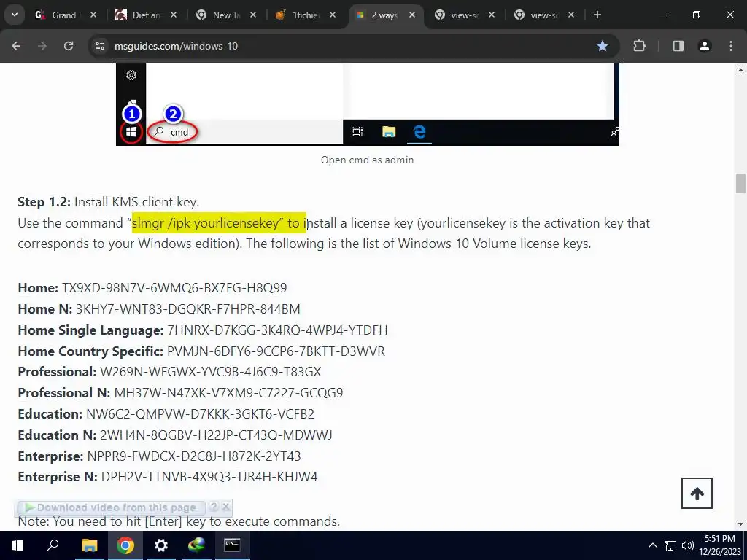Open the help icon on download video bar
Image resolution: width=747 pixels, height=560 pixels.
point(214,507)
